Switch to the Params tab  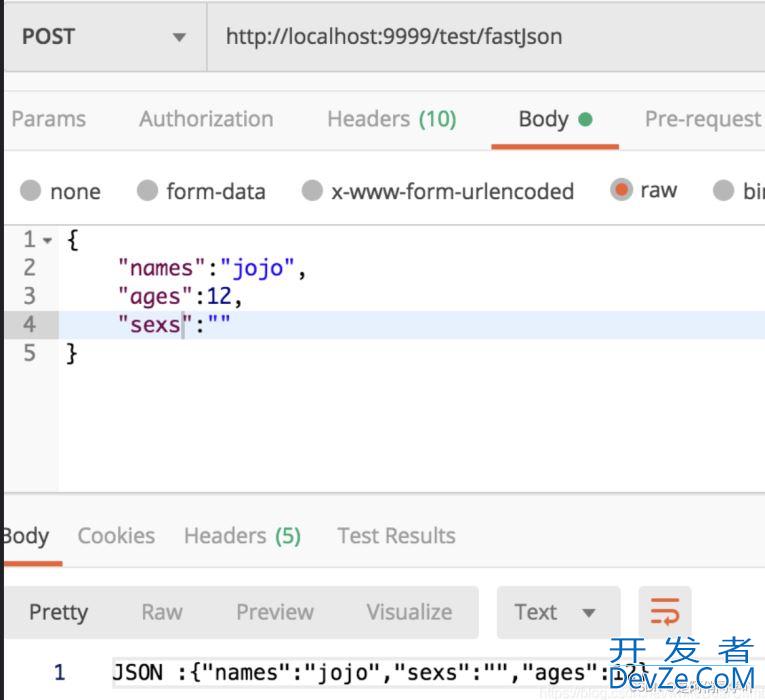49,120
